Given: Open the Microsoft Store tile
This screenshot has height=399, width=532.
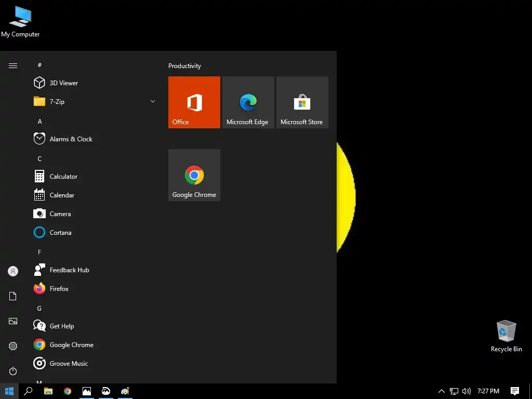Looking at the screenshot, I should coord(302,102).
